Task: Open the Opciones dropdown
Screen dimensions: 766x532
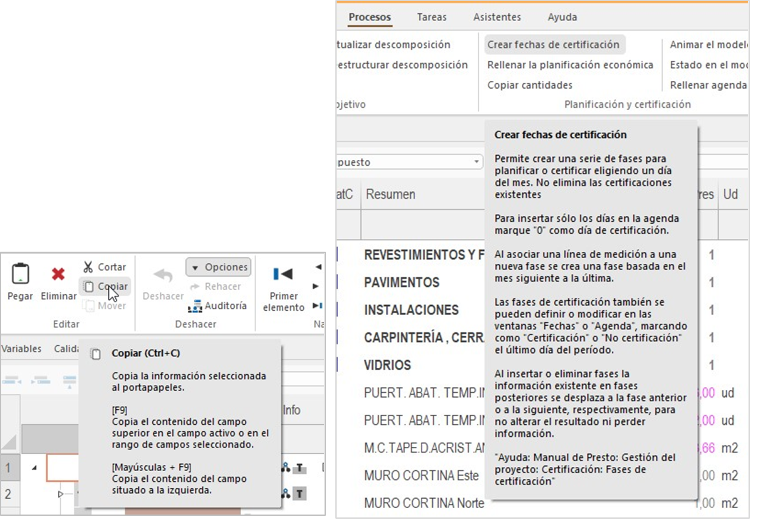Action: [x=218, y=267]
